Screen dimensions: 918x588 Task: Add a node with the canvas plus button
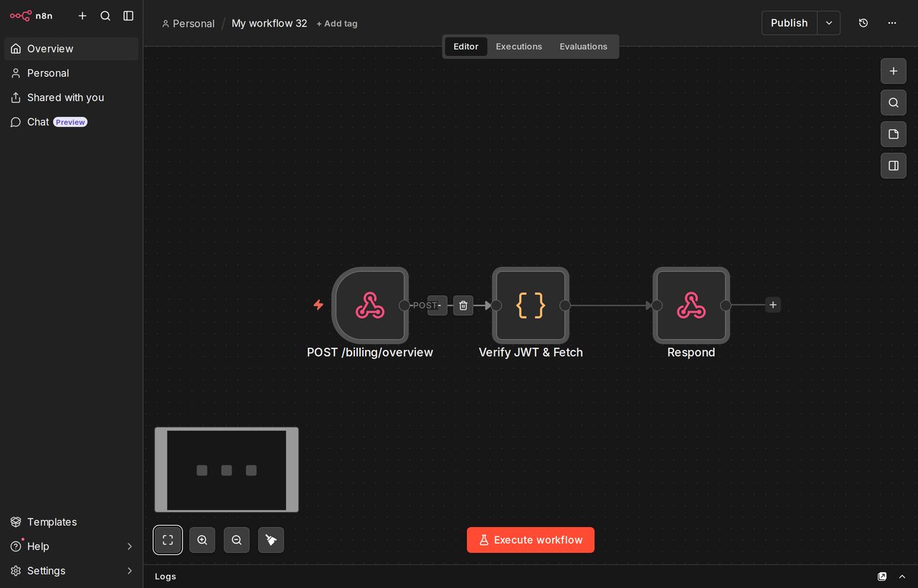coord(894,71)
